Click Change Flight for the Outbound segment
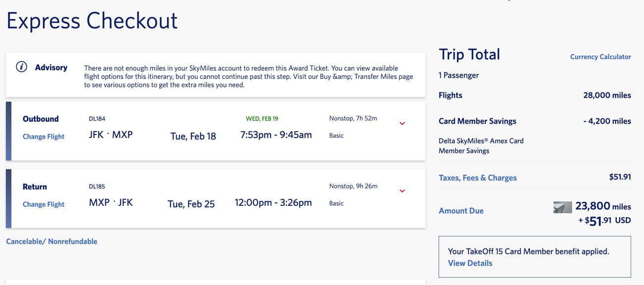 43,136
